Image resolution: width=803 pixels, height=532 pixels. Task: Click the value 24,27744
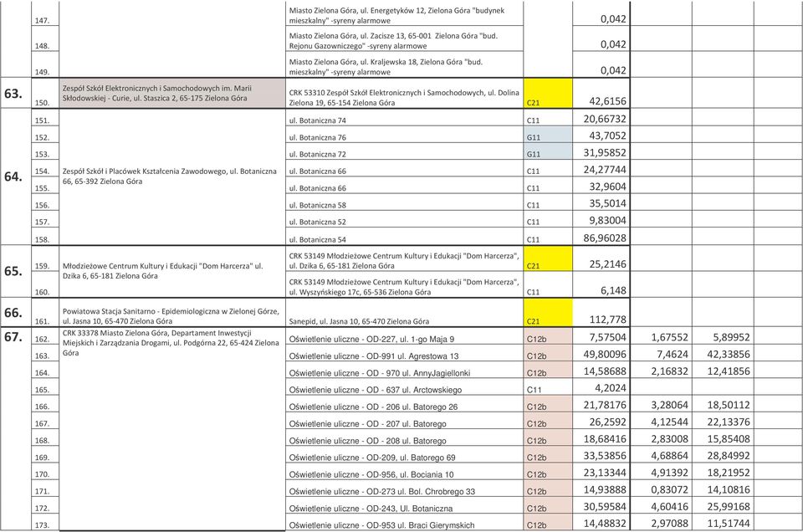coord(605,170)
